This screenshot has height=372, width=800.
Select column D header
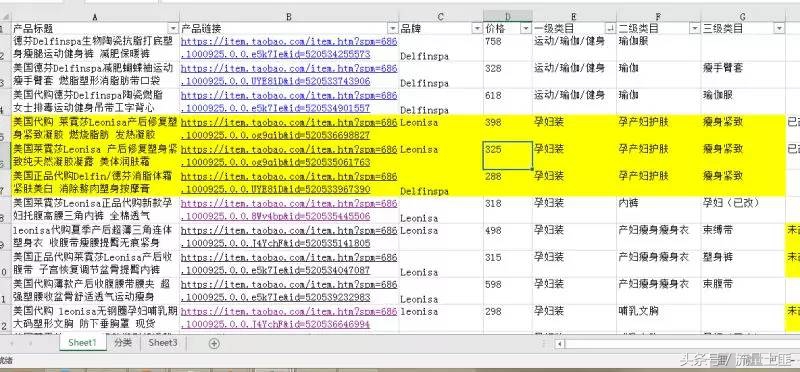[508, 17]
